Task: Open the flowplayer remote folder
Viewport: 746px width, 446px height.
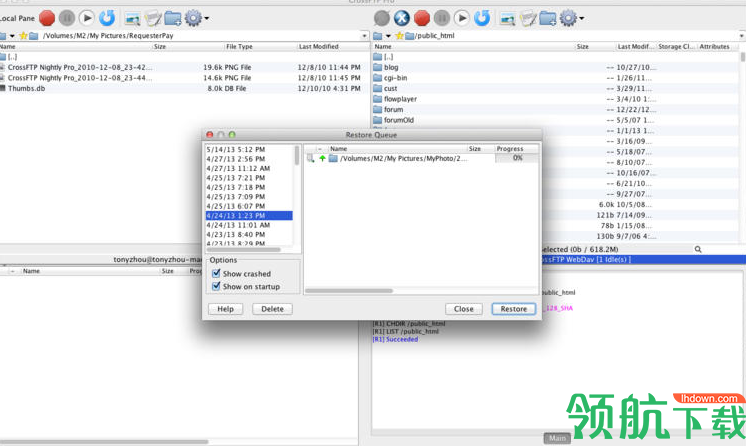Action: 400,99
